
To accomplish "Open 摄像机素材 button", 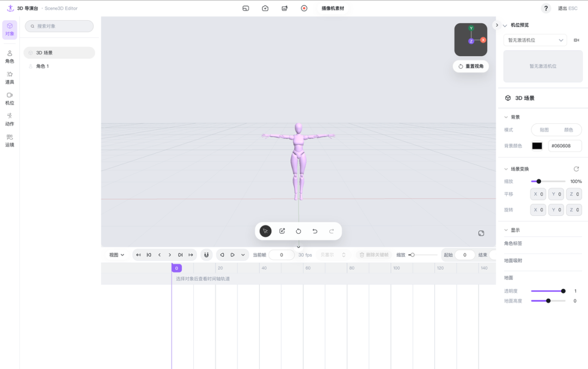I will point(333,8).
